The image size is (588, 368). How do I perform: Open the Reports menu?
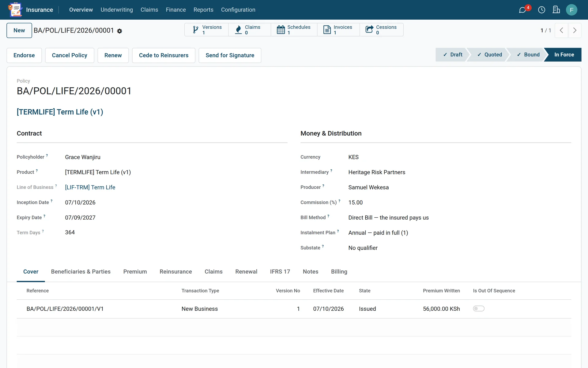click(x=203, y=10)
